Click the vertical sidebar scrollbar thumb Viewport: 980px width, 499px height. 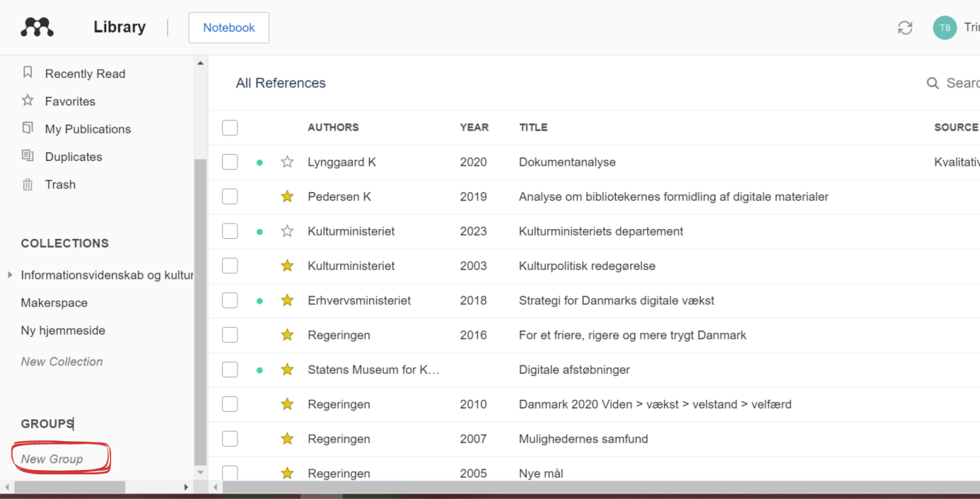(x=200, y=312)
